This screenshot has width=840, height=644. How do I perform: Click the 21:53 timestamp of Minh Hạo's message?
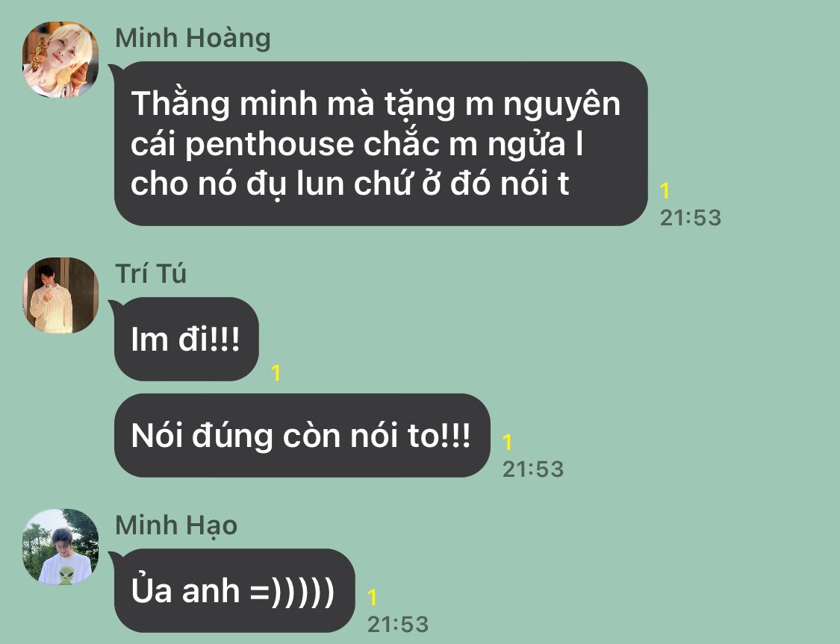point(398,625)
